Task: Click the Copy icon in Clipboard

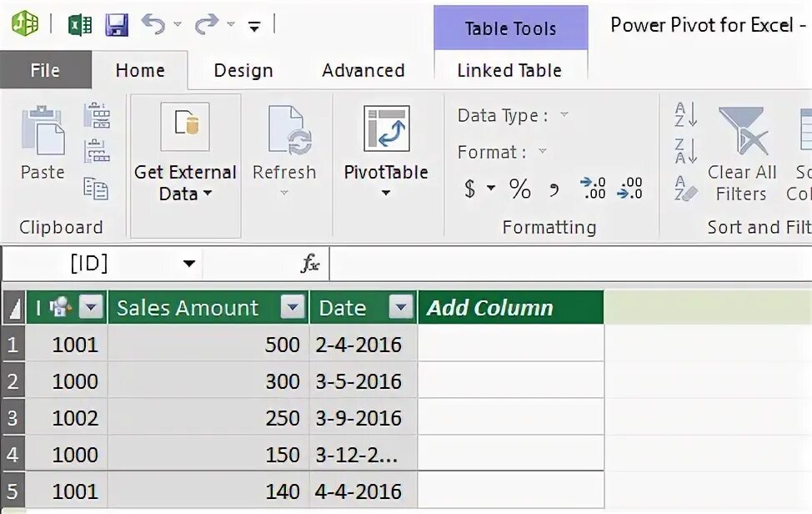Action: pos(96,188)
